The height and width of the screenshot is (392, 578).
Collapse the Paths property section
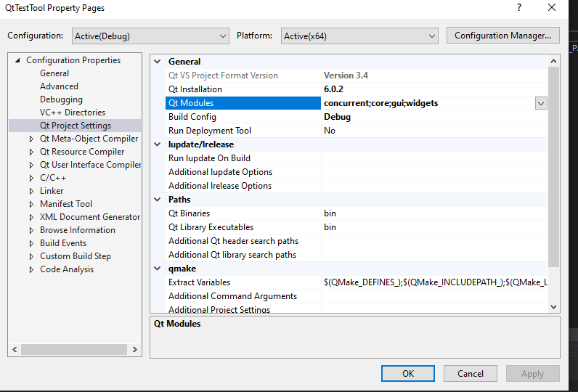tap(158, 200)
